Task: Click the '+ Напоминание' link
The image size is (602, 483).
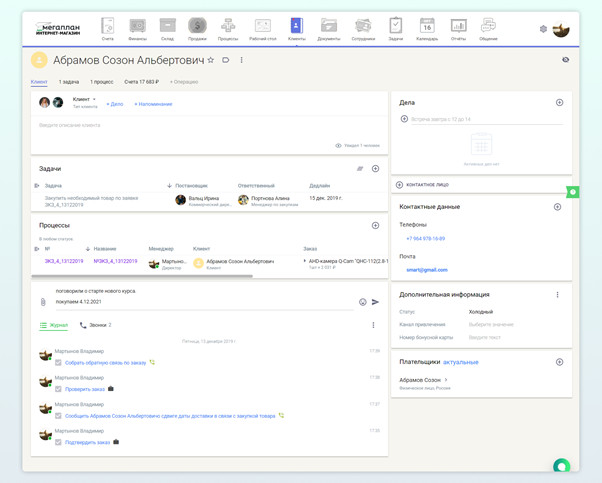Action: click(153, 104)
